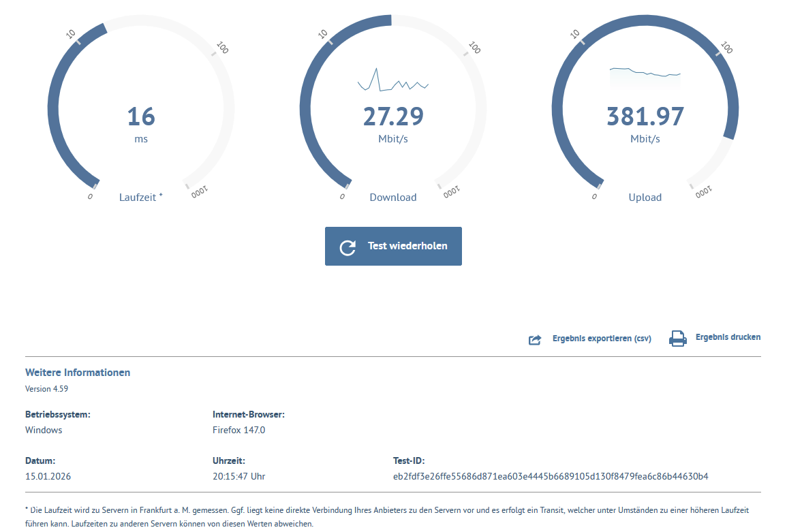Click the time 20:15:47 Uhr

[238, 476]
